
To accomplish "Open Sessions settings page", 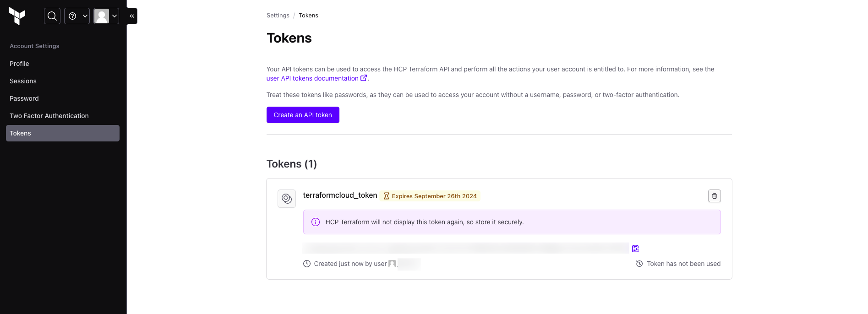I will point(23,81).
